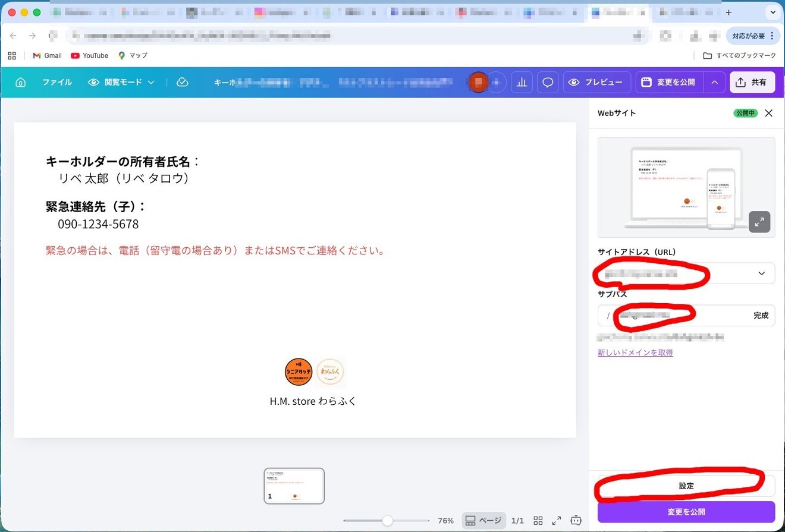This screenshot has height=532, width=785.
Task: Select the red emergency instruction text
Action: tap(215, 250)
